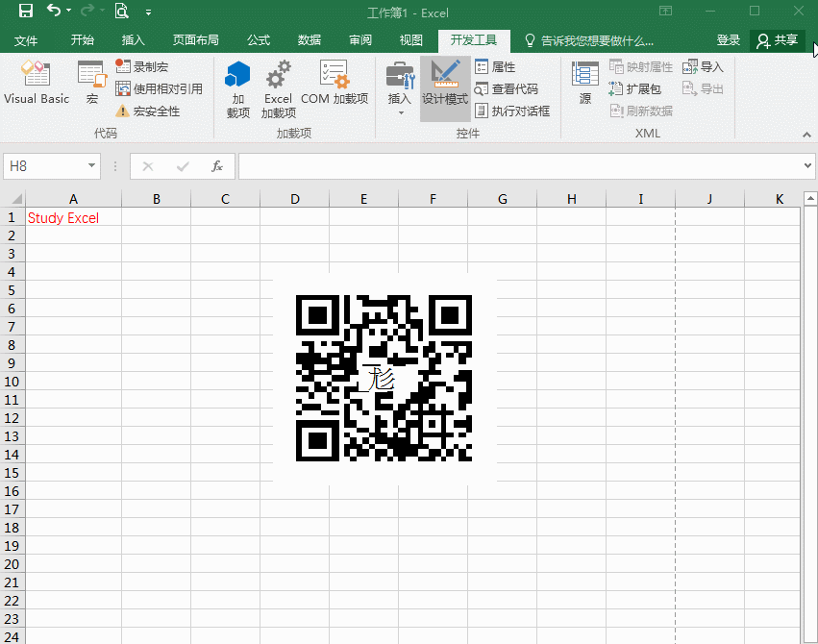Expand the formula bar with chevron
This screenshot has width=818, height=644.
click(807, 166)
